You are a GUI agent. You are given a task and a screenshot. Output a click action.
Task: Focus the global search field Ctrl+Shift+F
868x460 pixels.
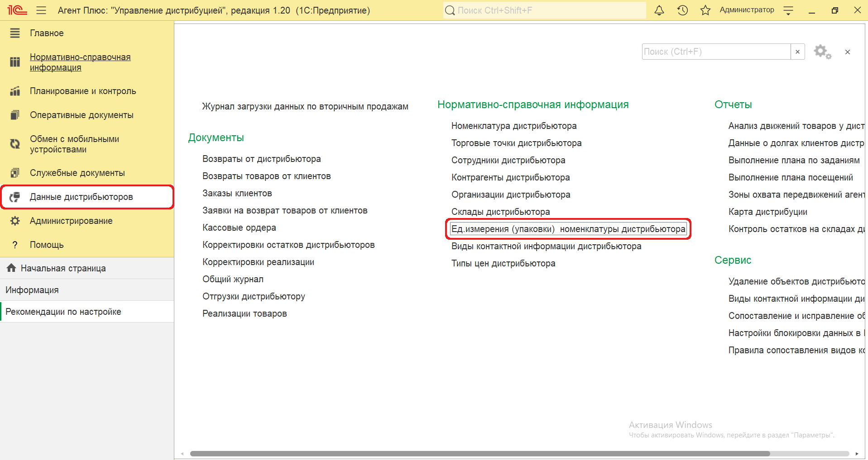coord(545,10)
